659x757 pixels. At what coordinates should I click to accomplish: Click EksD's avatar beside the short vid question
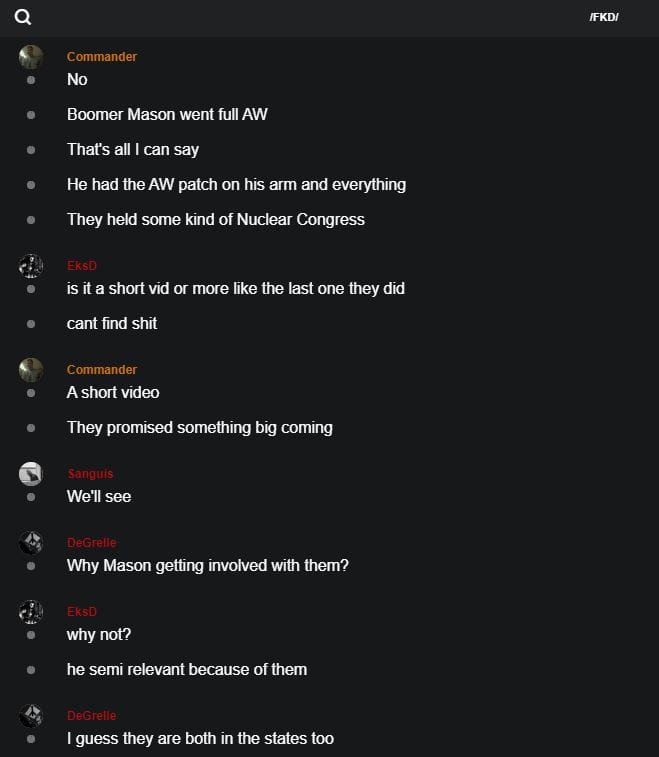(31, 266)
